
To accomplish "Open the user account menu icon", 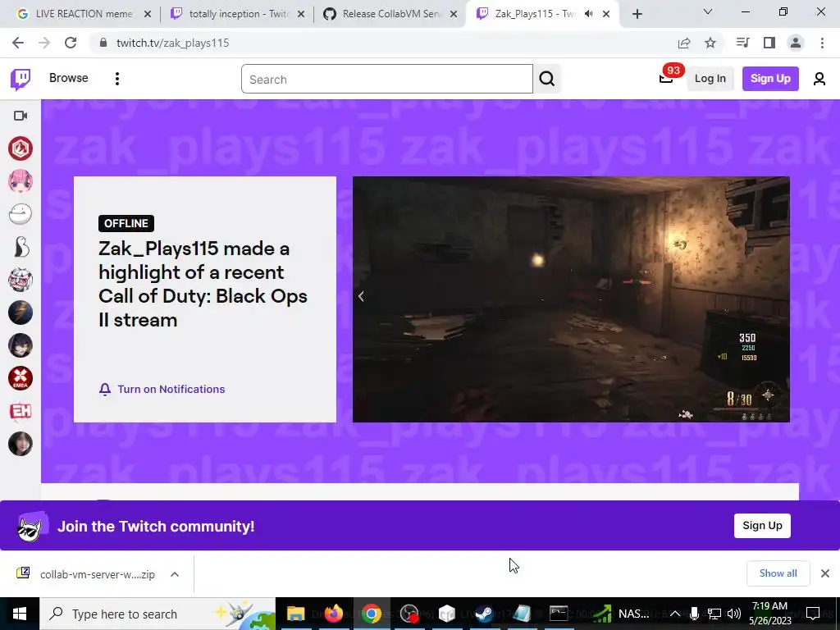I will point(819,79).
